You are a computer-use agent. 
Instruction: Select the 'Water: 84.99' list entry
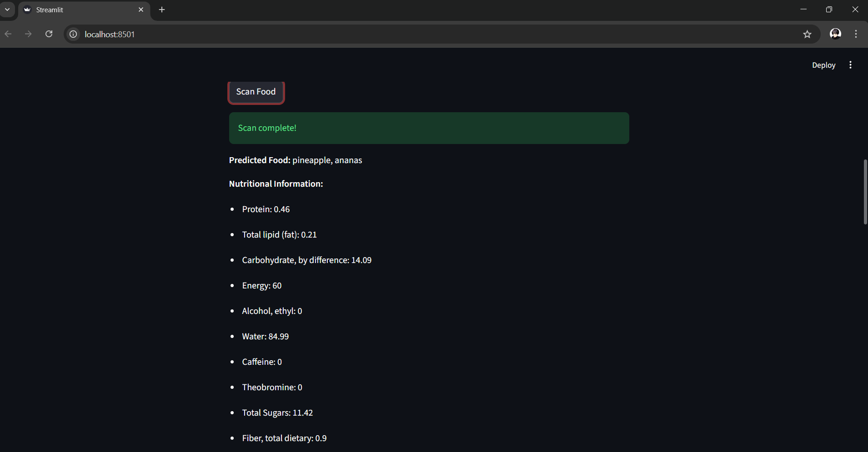point(266,337)
